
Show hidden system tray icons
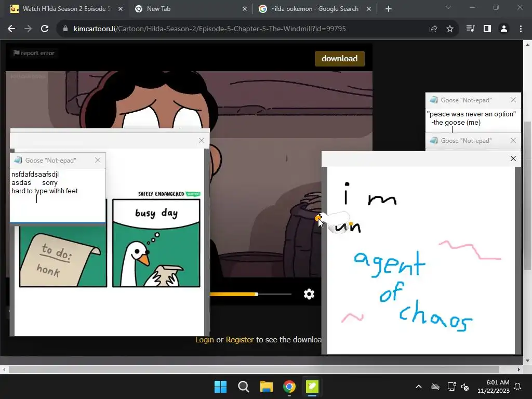click(x=419, y=387)
